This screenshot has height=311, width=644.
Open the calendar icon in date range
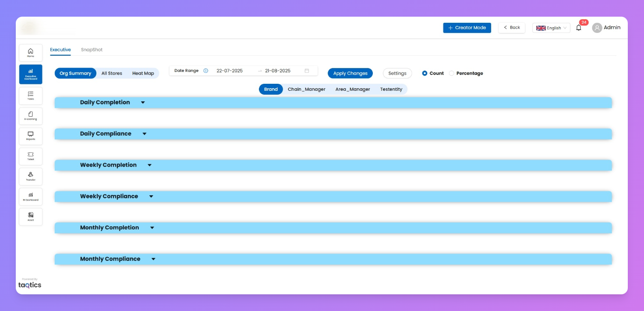click(x=307, y=71)
